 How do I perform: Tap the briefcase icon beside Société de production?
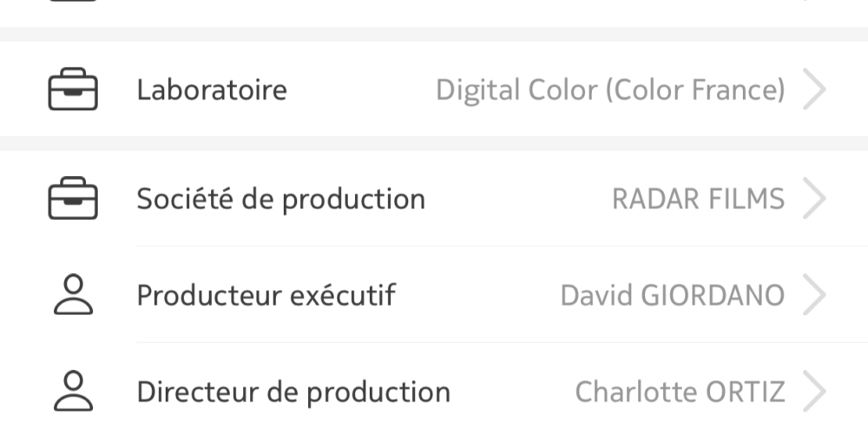(x=73, y=198)
